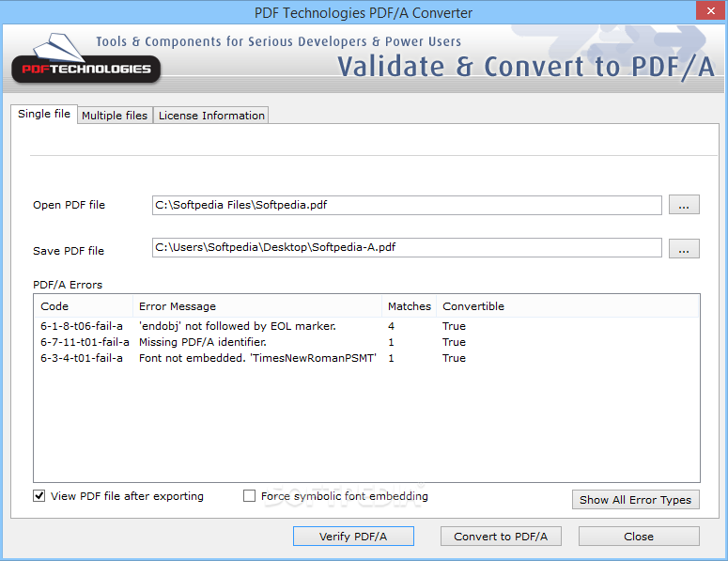Click the Close button at bottom
This screenshot has width=728, height=561.
click(x=639, y=537)
